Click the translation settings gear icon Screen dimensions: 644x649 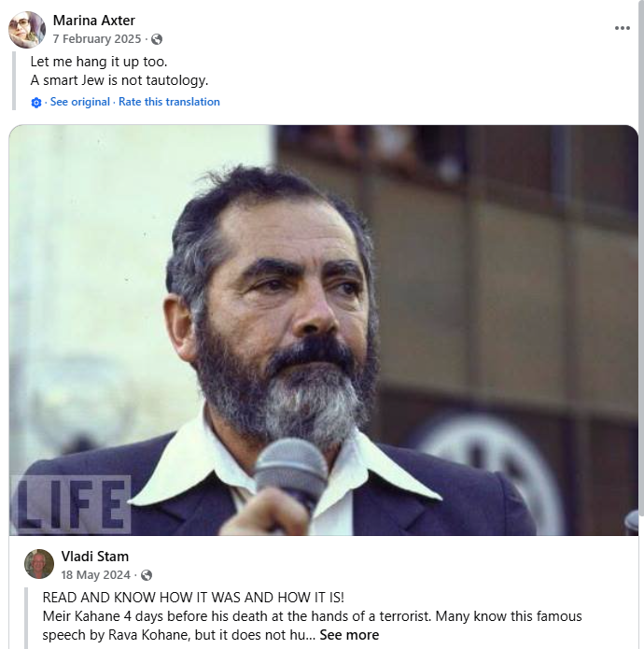coord(36,102)
